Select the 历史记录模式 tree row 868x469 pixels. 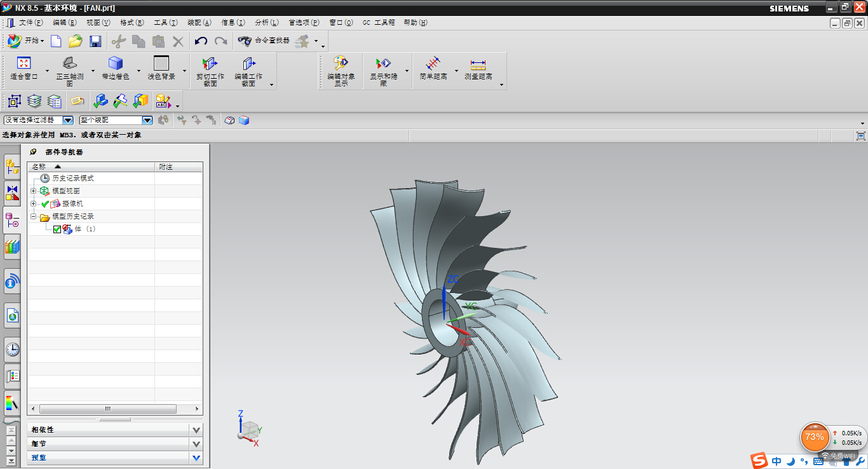73,179
